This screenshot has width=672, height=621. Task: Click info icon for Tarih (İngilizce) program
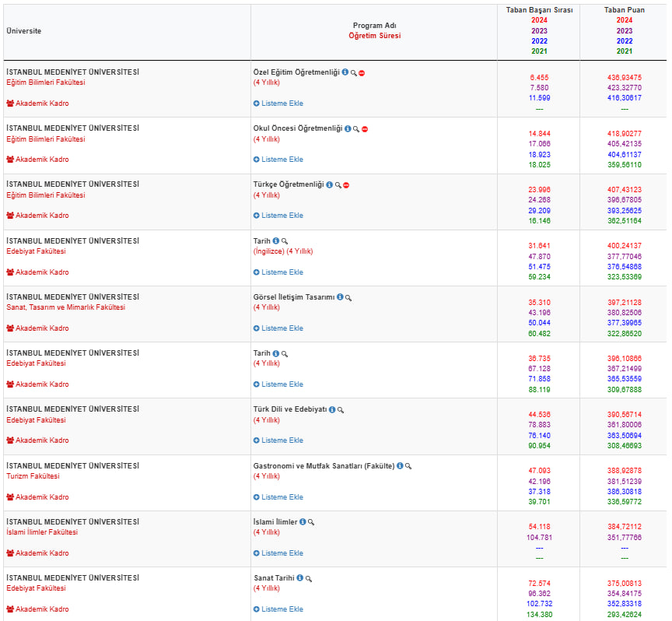click(276, 241)
